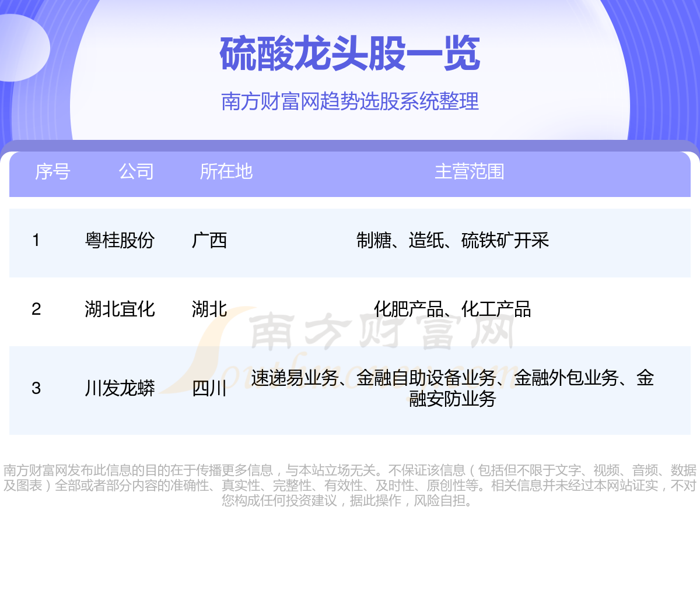Click the business scope 化肥产品、化工产品
Viewport: 700px width, 612px height.
click(x=453, y=309)
